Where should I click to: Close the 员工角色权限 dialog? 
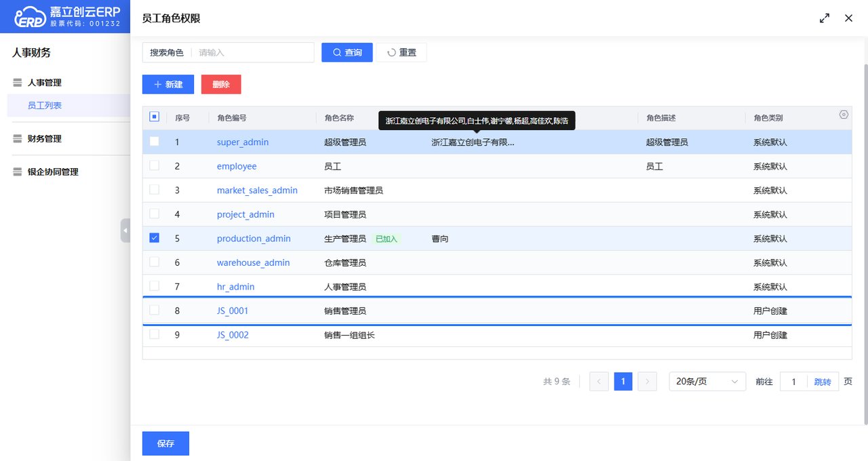tap(848, 18)
